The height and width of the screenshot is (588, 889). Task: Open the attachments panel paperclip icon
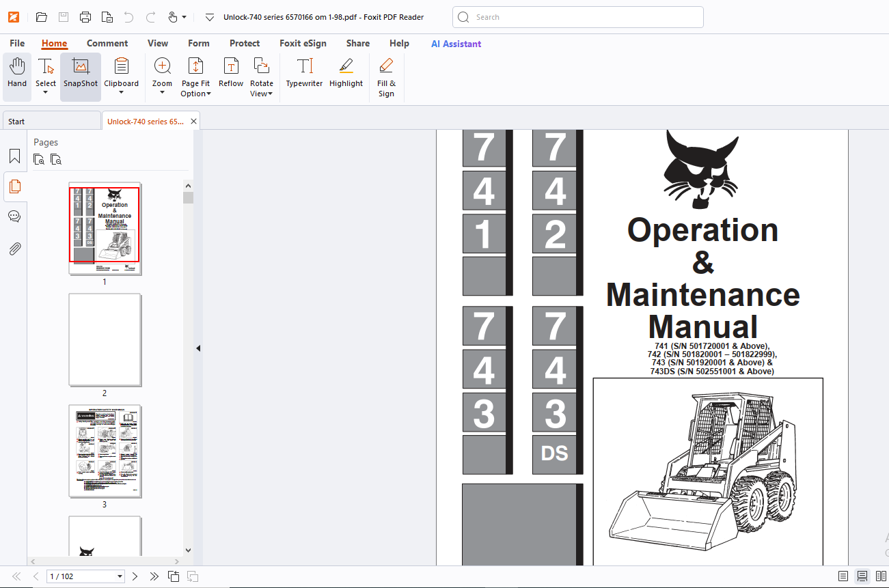(x=14, y=248)
